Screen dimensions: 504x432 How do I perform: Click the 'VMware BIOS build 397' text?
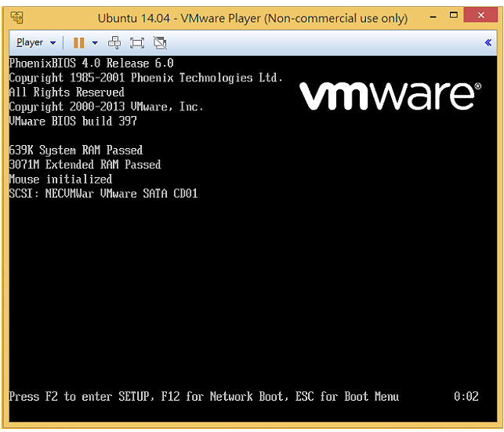(x=73, y=122)
